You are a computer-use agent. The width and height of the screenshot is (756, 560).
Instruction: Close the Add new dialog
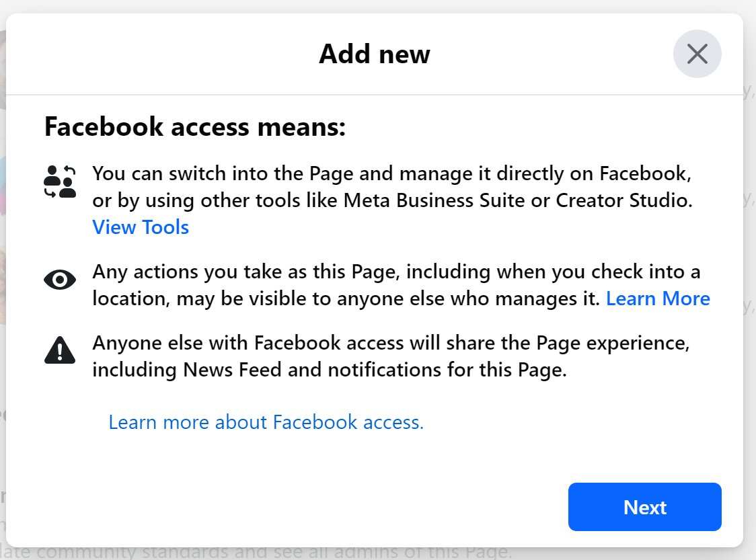tap(697, 54)
